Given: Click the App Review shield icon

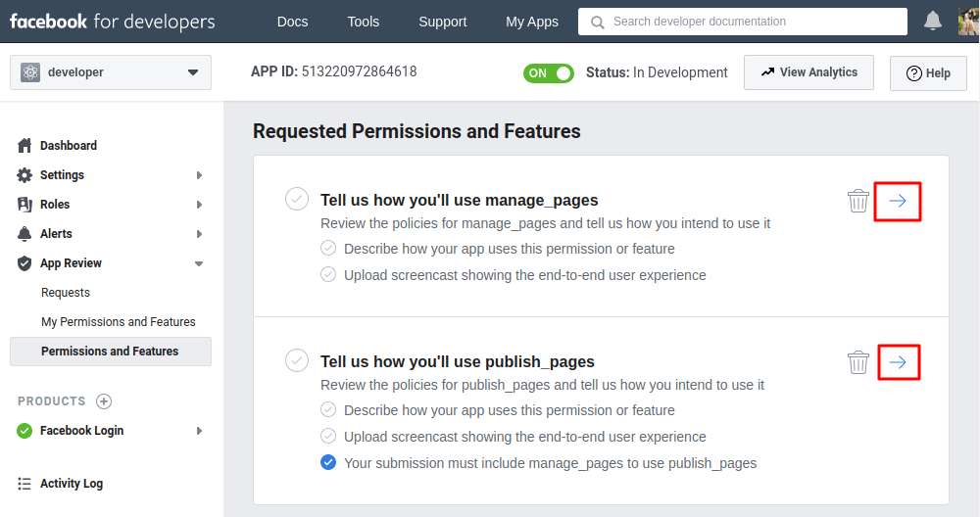Looking at the screenshot, I should tap(24, 262).
